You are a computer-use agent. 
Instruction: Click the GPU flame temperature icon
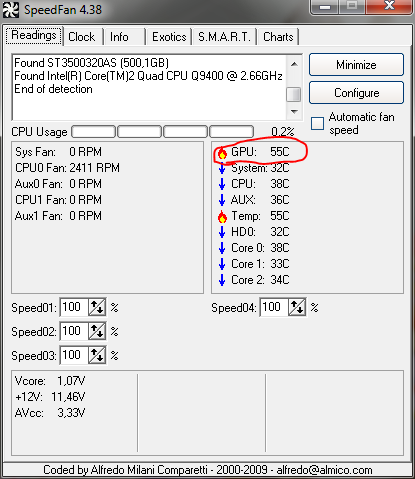[222, 153]
